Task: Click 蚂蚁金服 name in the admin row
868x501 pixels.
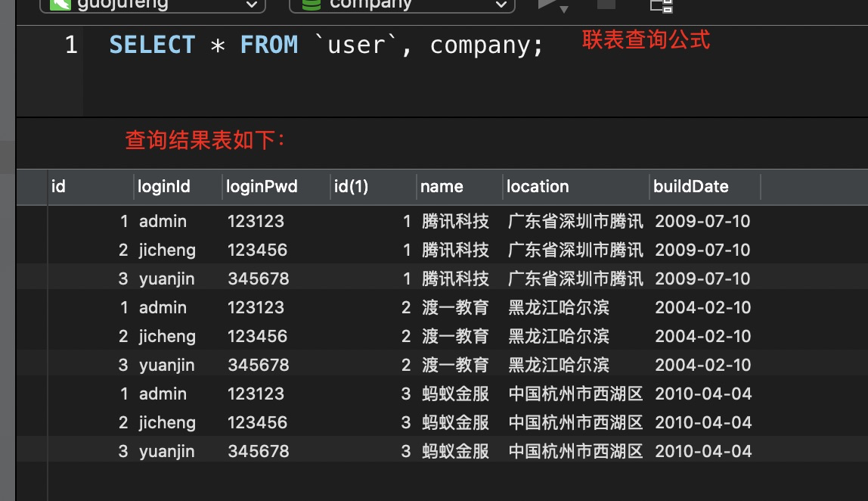Action: pos(456,394)
